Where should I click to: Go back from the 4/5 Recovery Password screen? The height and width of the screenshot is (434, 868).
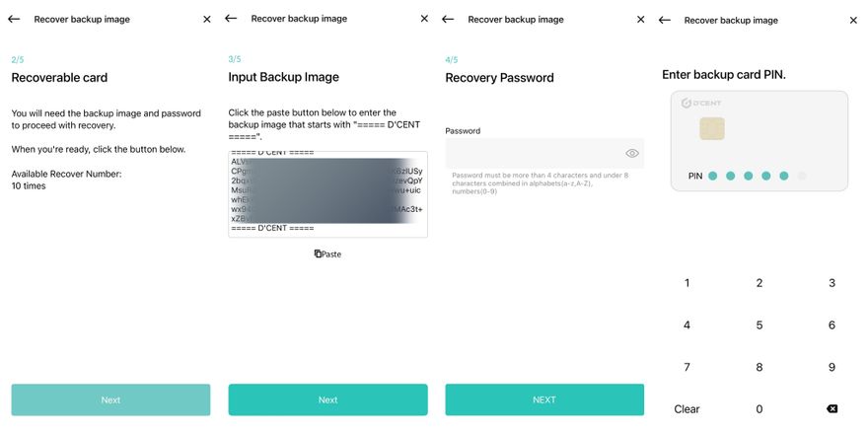click(x=448, y=19)
